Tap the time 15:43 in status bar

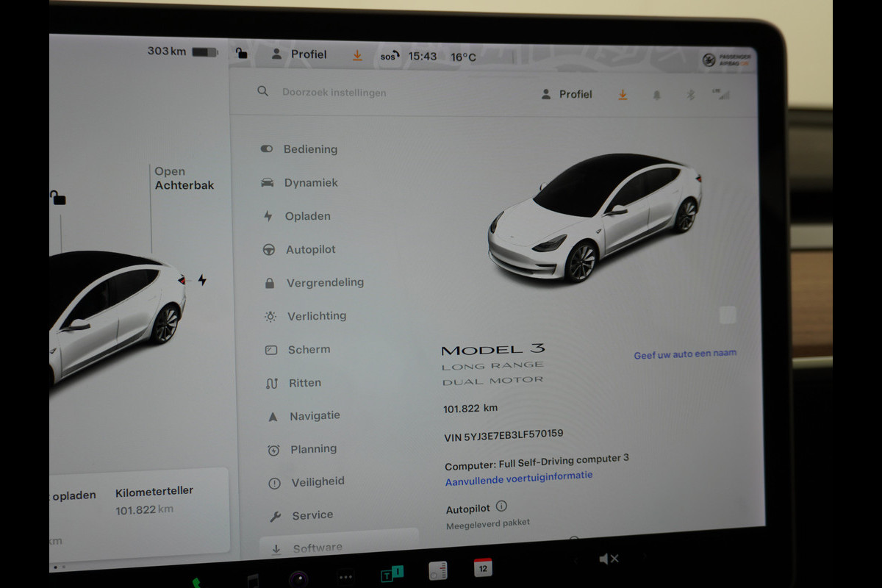point(423,57)
